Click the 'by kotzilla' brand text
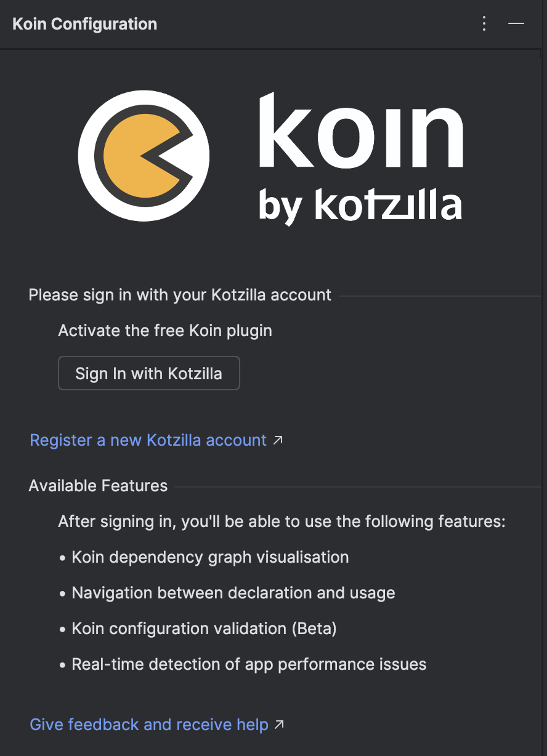 360,206
